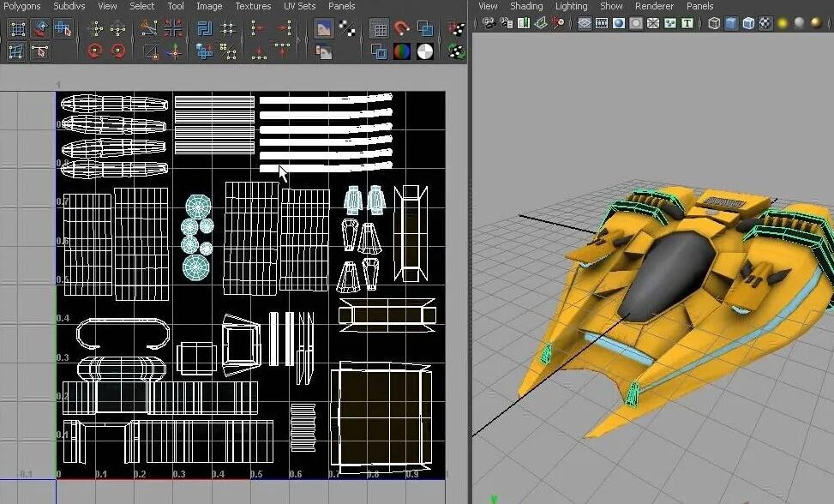Screen dimensions: 834x504
Task: Toggle film gate display
Action: click(602, 23)
